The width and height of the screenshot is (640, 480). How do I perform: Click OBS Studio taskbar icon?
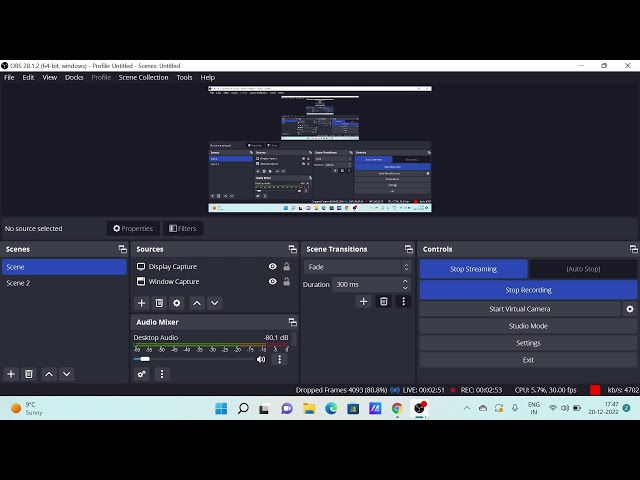(x=420, y=408)
